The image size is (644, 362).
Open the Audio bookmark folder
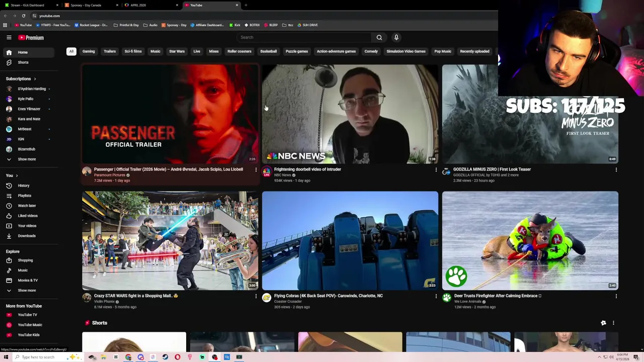pos(150,25)
